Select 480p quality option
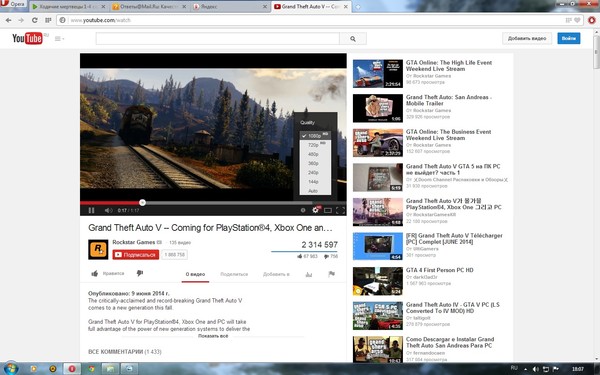This screenshot has height=375, width=600. pos(315,154)
